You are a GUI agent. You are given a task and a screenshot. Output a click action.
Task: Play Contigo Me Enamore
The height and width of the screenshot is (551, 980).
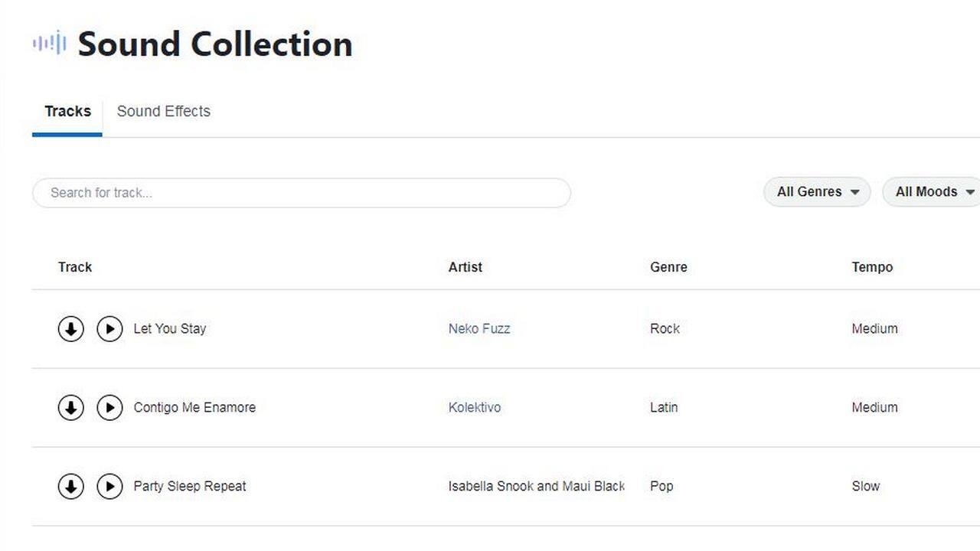point(109,407)
